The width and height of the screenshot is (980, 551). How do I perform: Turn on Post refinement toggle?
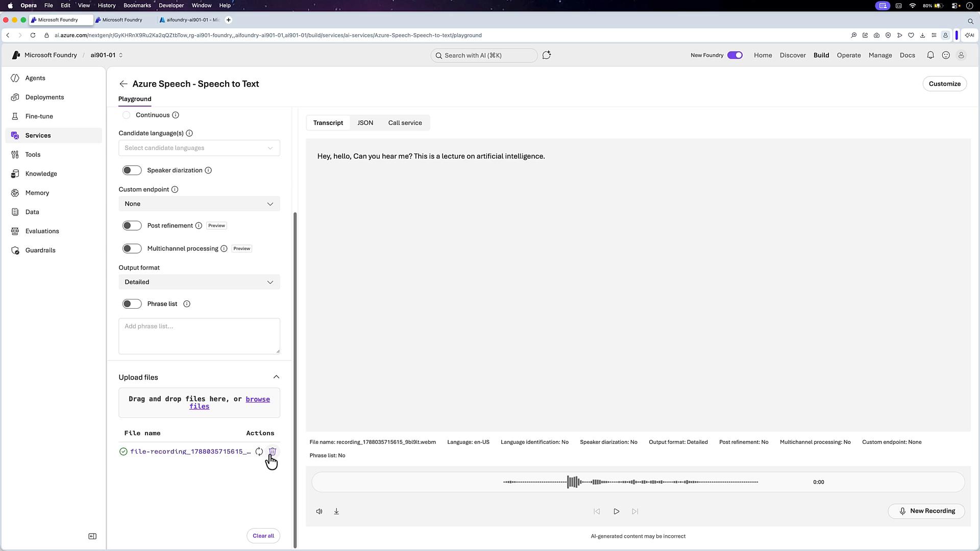pyautogui.click(x=132, y=226)
